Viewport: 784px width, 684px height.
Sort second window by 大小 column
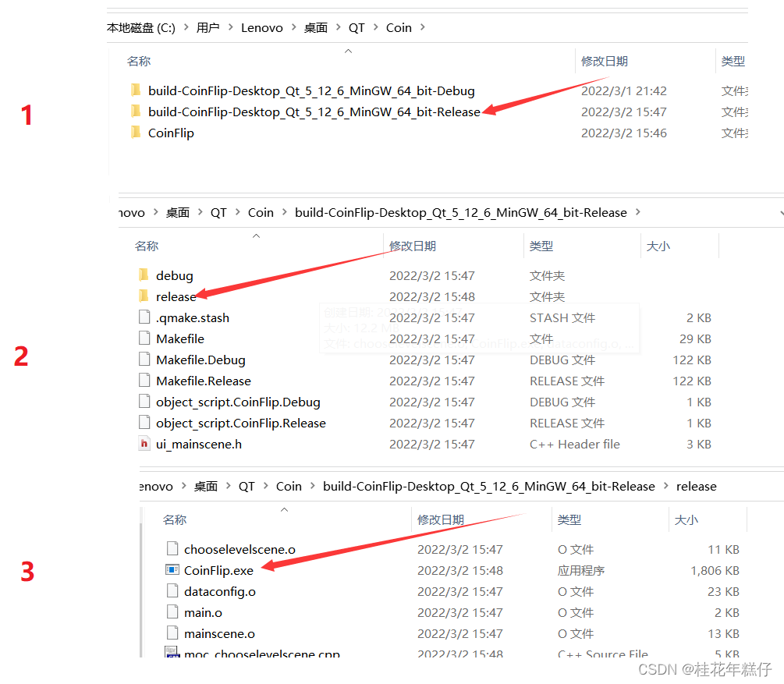tap(658, 246)
